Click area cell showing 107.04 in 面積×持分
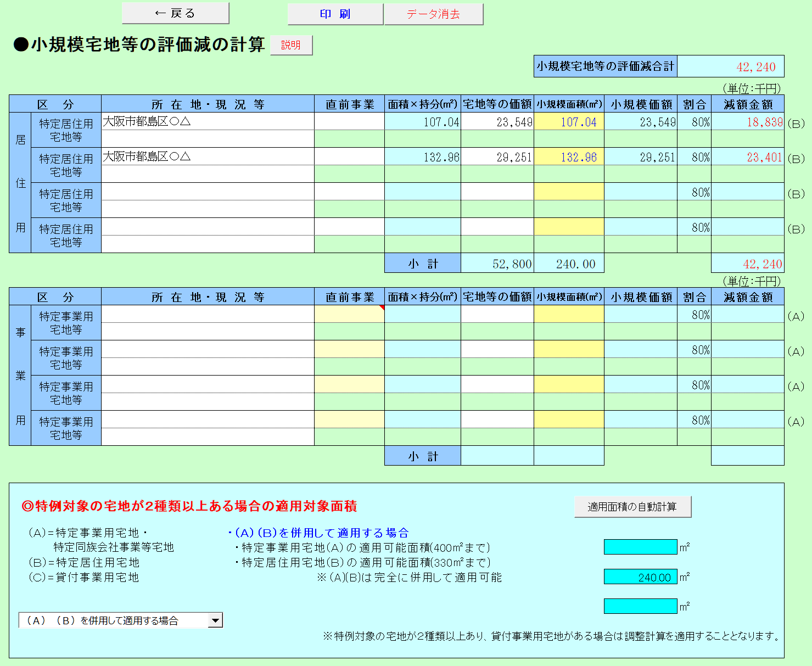The image size is (812, 666). [423, 121]
